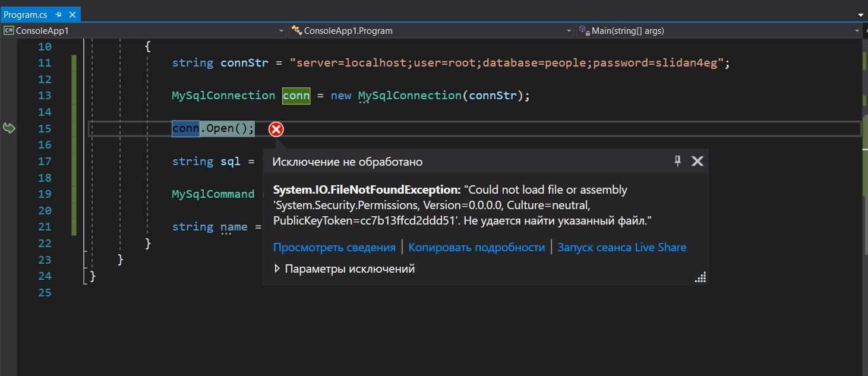Click the C# project icon beside ConsoleApp1
Screen dimensions: 868x376
pos(9,30)
